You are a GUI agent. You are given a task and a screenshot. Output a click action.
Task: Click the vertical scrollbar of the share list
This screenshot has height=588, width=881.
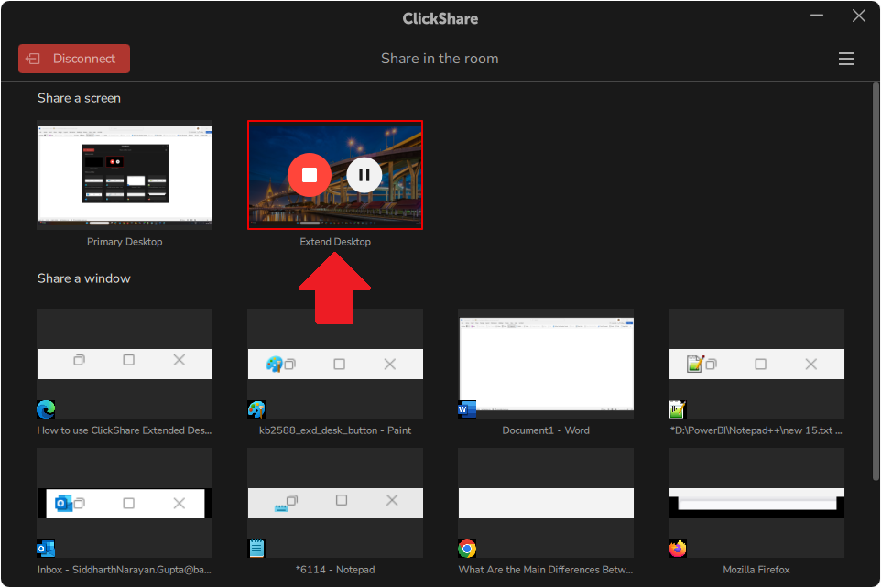876,281
